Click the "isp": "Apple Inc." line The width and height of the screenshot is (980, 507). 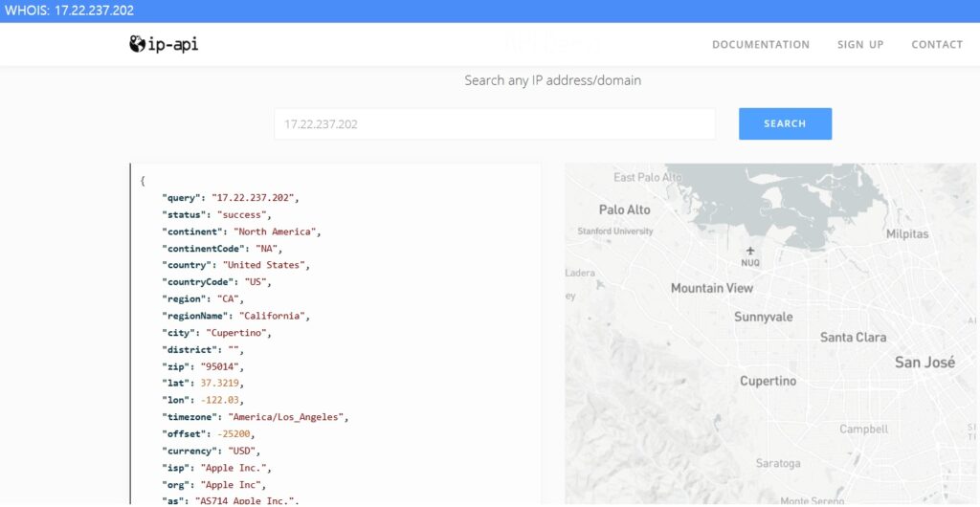pos(217,468)
